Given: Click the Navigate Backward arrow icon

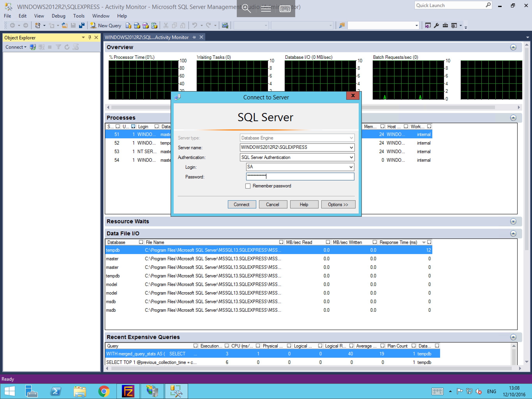Looking at the screenshot, I should [12, 26].
